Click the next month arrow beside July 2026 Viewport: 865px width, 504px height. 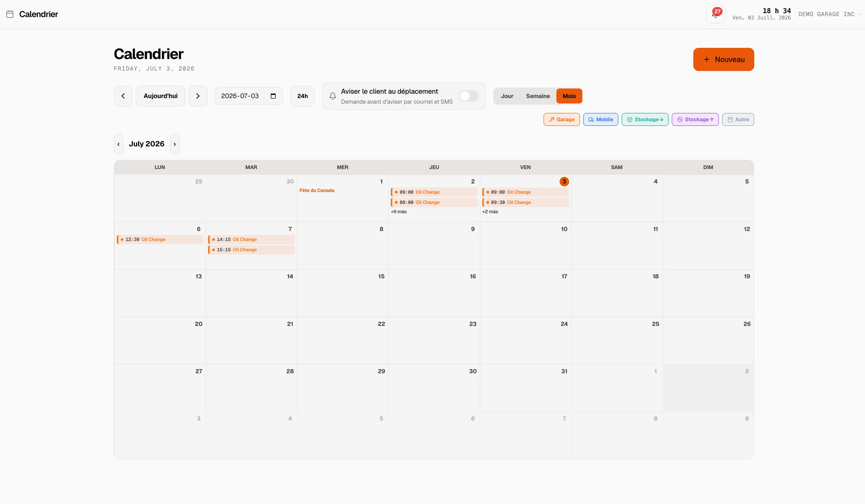click(x=175, y=144)
